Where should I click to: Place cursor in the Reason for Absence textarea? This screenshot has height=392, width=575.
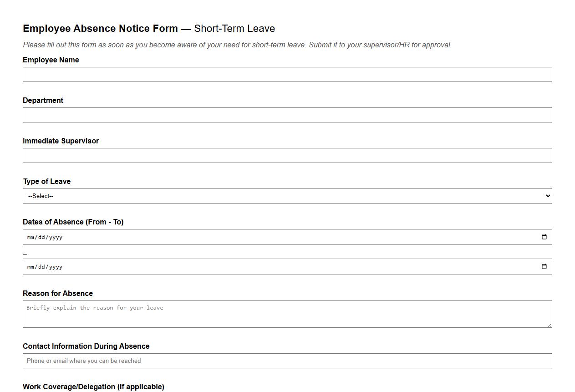(287, 314)
